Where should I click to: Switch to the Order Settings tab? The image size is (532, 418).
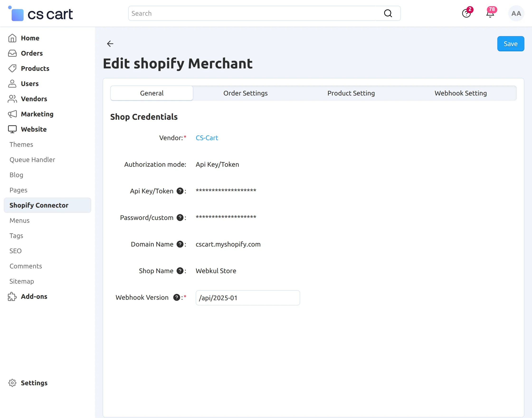pos(245,93)
